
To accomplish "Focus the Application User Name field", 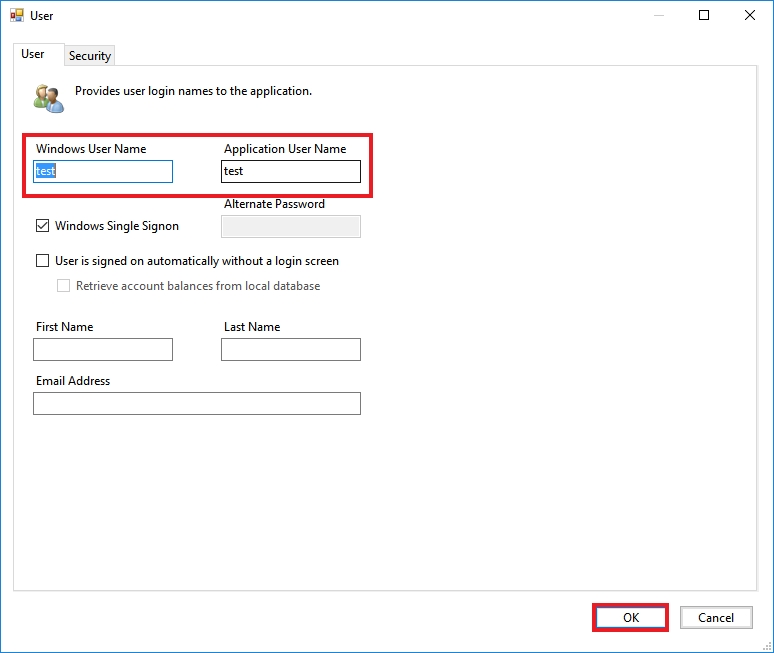I will point(291,171).
